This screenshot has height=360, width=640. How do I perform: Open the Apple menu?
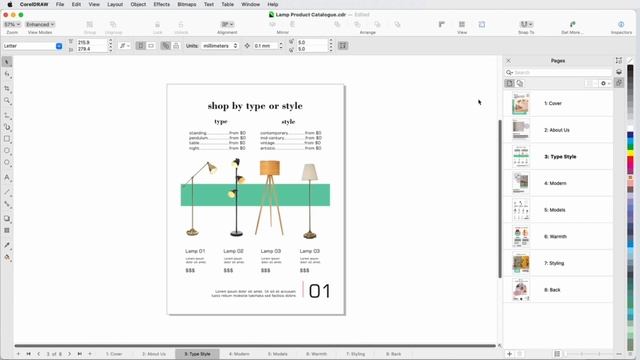point(10,4)
